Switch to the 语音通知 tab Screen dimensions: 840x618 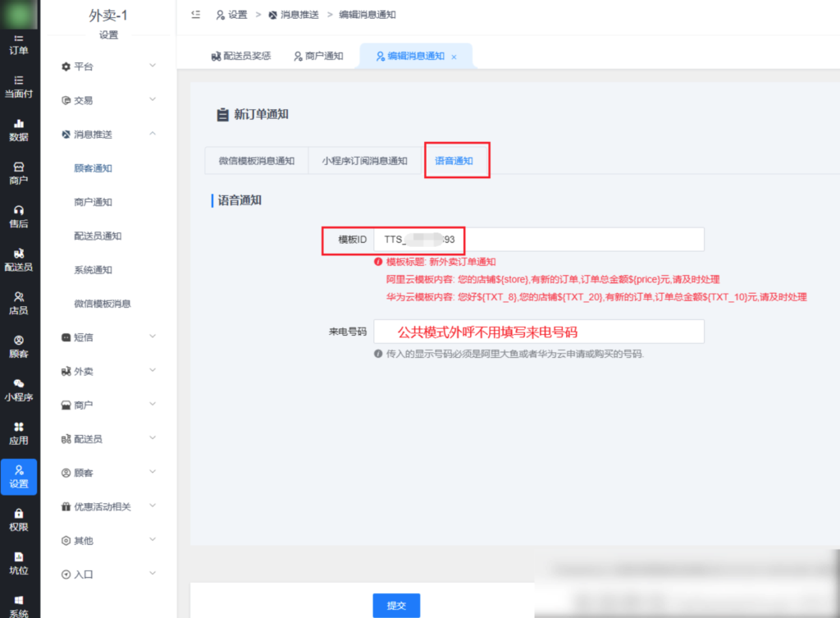pyautogui.click(x=456, y=160)
